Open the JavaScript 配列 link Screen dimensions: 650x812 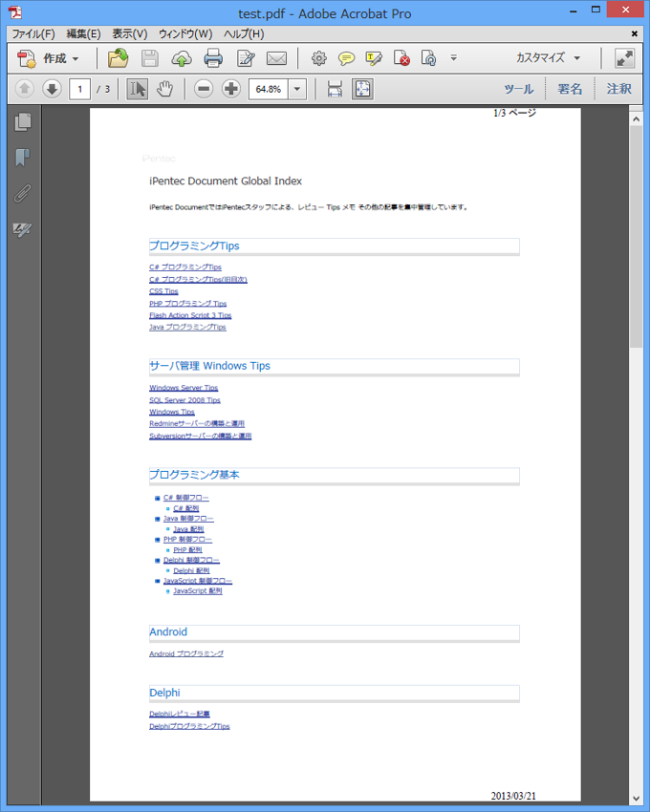click(x=198, y=591)
